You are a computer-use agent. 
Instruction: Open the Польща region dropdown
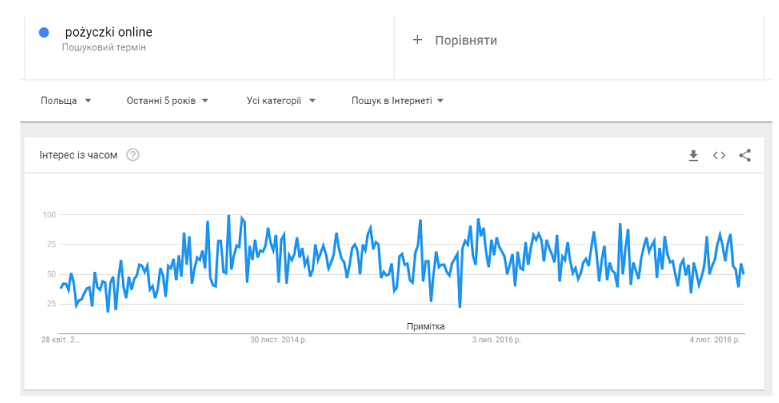[66, 101]
